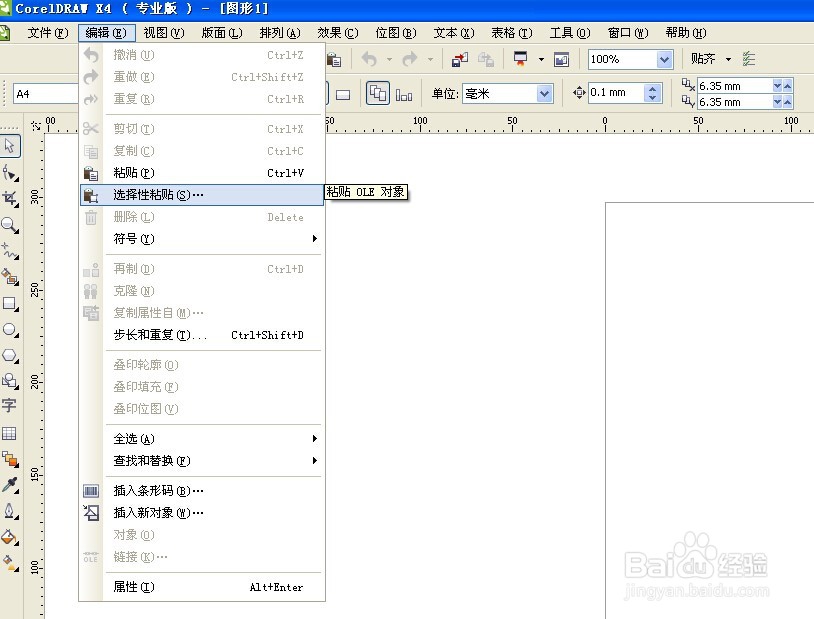Open the Welcome Screen icon
This screenshot has width=814, height=619.
point(561,59)
